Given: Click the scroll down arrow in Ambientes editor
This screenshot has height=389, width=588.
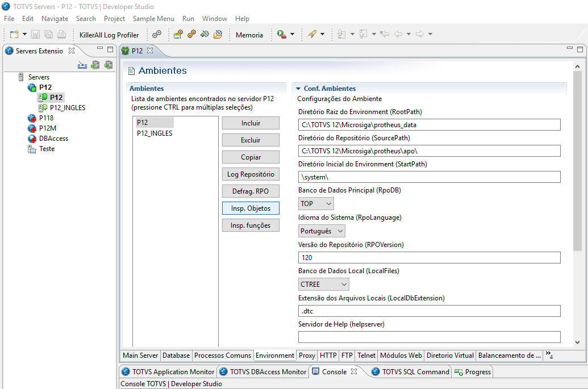Looking at the screenshot, I should 578,342.
